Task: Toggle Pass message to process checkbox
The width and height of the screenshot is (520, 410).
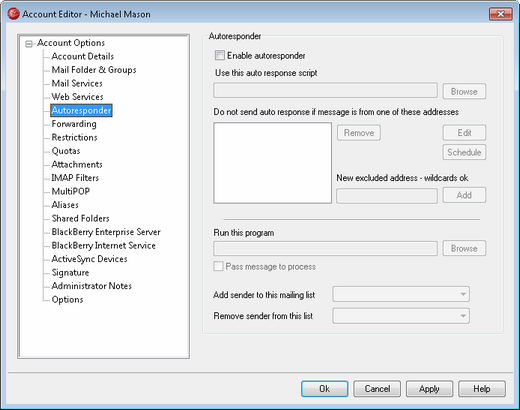Action: pos(218,266)
